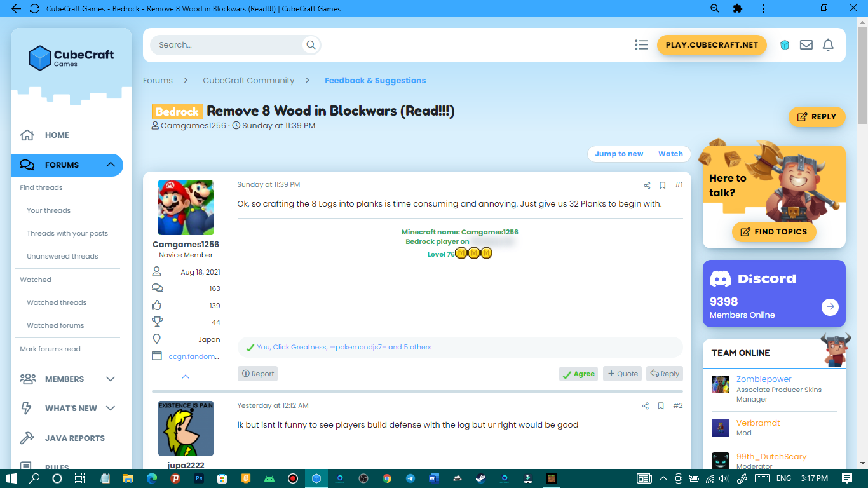Click the page vertical scrollbar
Viewport: 868px width, 488px height.
point(862,76)
